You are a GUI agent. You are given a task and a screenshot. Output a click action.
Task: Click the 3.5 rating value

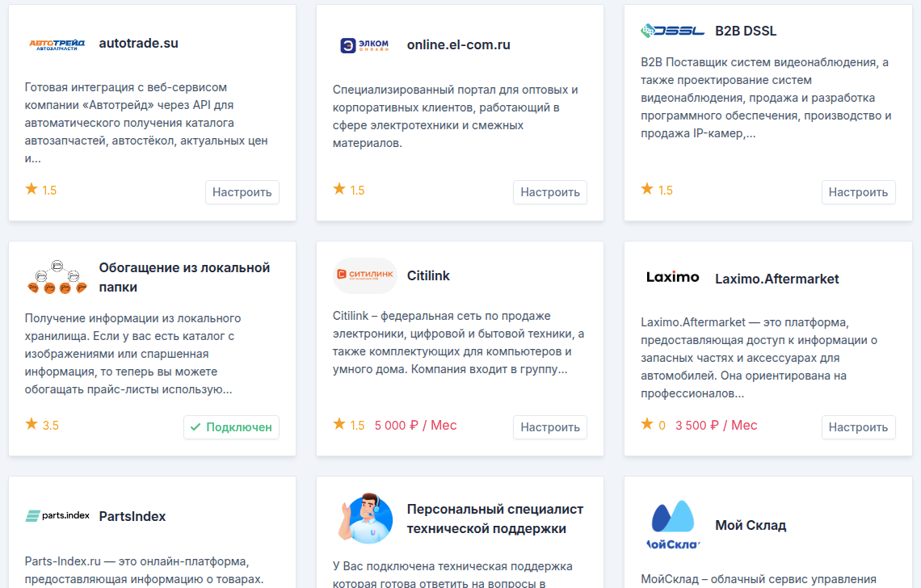pos(51,426)
